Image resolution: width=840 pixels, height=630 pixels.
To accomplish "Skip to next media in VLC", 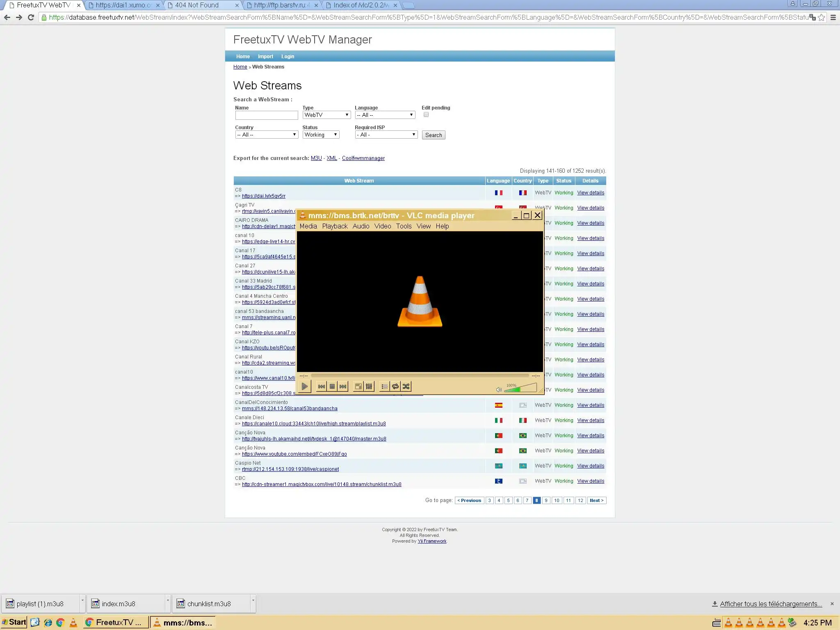I will pos(343,386).
